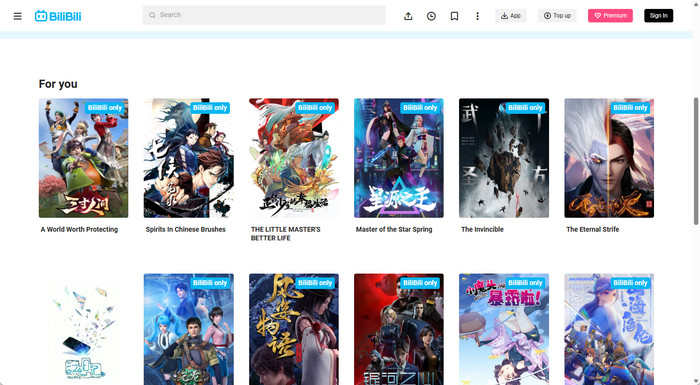Open second-row red sci-fi crew poster
The height and width of the screenshot is (385, 700).
coord(399,329)
